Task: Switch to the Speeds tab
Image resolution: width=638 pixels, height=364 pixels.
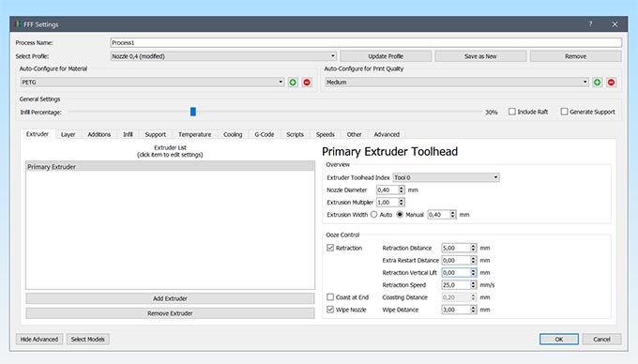Action: point(326,134)
